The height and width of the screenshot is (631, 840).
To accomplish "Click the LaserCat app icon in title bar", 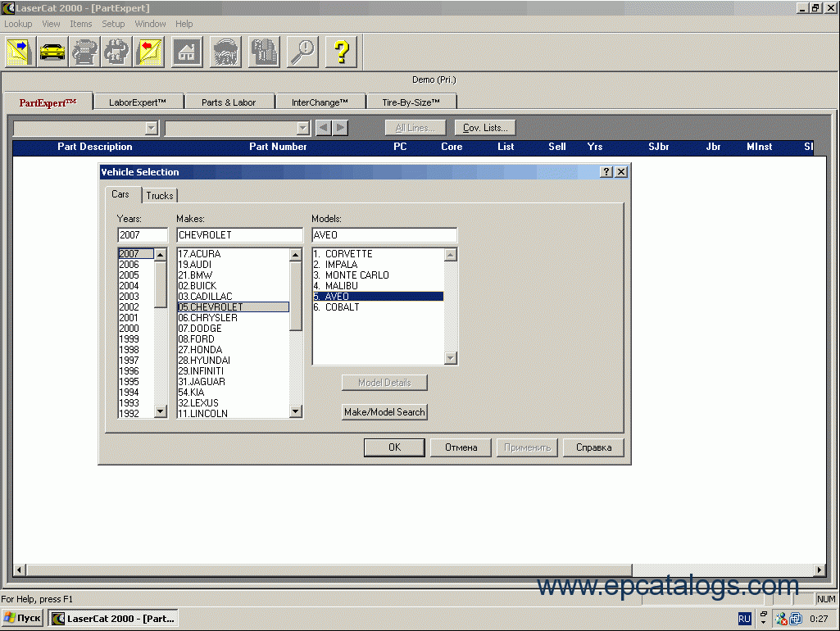I will (7, 8).
